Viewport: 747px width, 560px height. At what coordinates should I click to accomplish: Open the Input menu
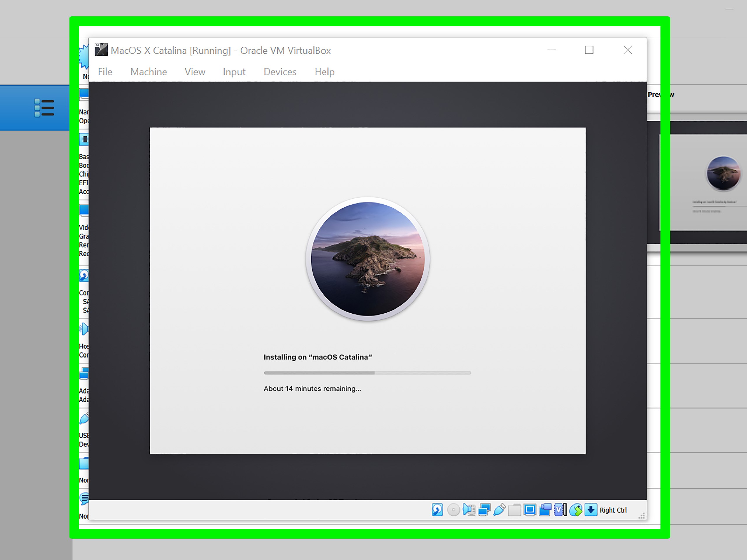(x=234, y=72)
